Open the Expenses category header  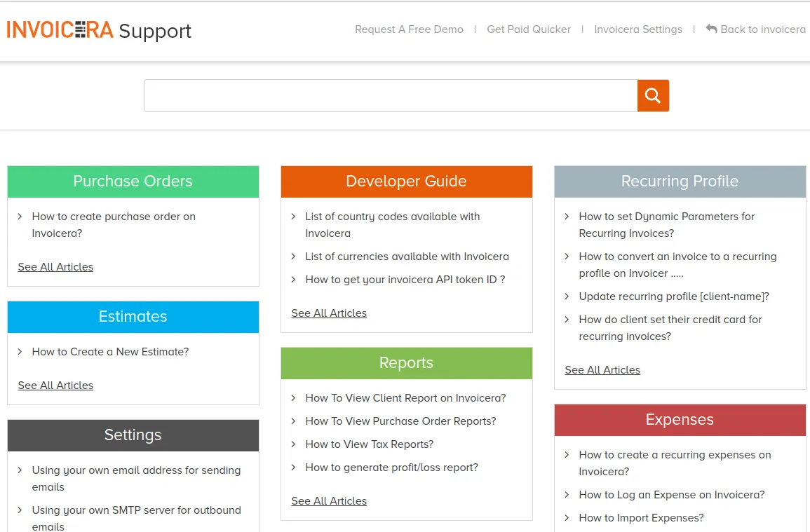point(680,420)
